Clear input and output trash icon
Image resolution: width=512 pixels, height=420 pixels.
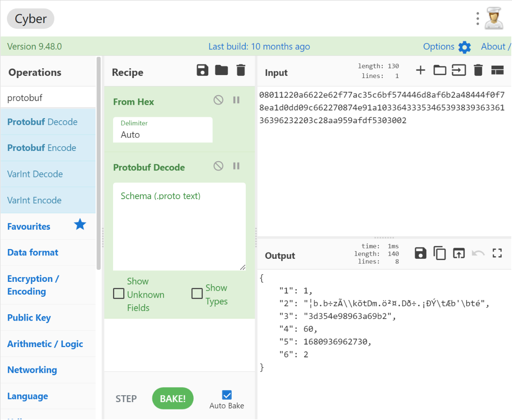point(478,70)
